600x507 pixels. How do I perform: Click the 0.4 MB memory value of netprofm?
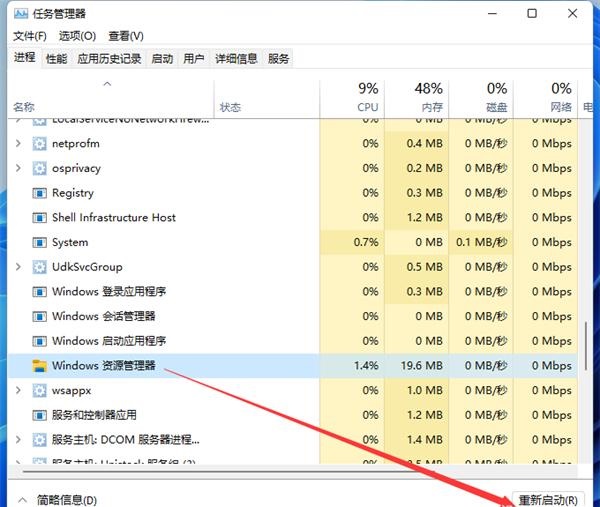tap(425, 144)
